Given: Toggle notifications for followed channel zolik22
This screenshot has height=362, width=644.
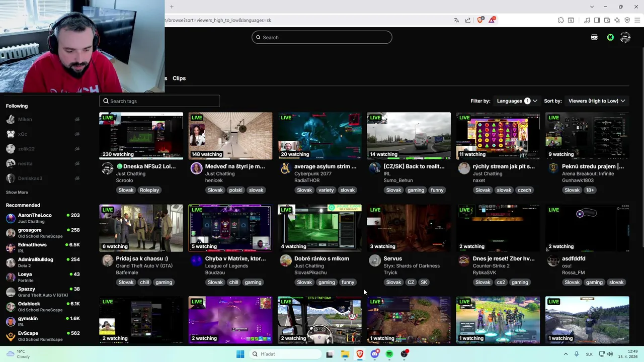Looking at the screenshot, I should pyautogui.click(x=77, y=149).
